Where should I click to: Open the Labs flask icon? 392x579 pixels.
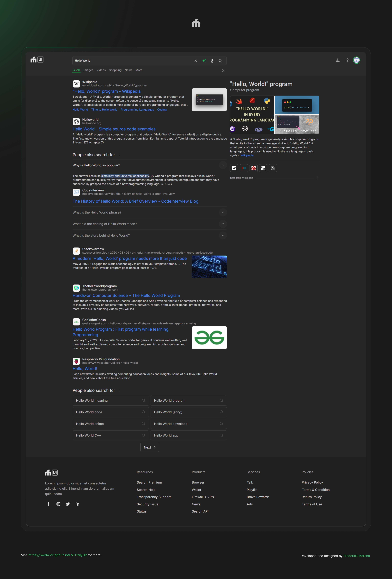[337, 60]
